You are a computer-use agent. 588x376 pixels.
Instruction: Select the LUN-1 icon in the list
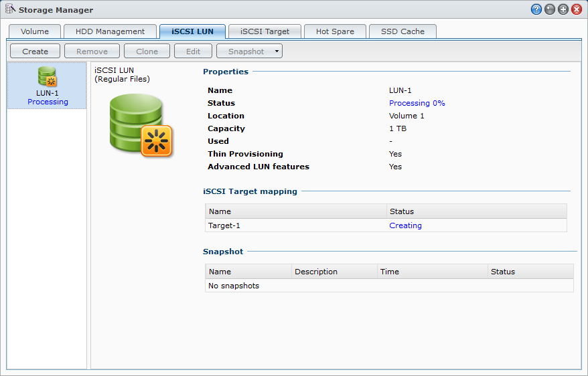click(x=47, y=76)
